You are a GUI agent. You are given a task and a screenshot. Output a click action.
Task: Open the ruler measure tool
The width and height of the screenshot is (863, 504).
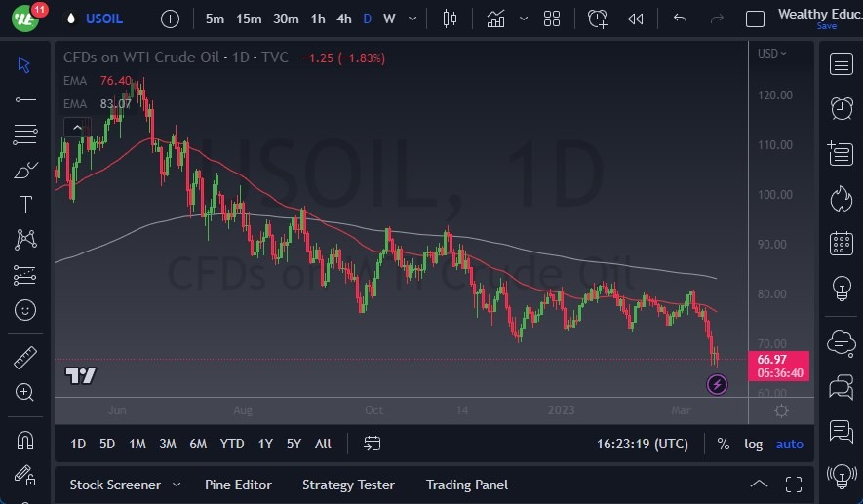(25, 358)
